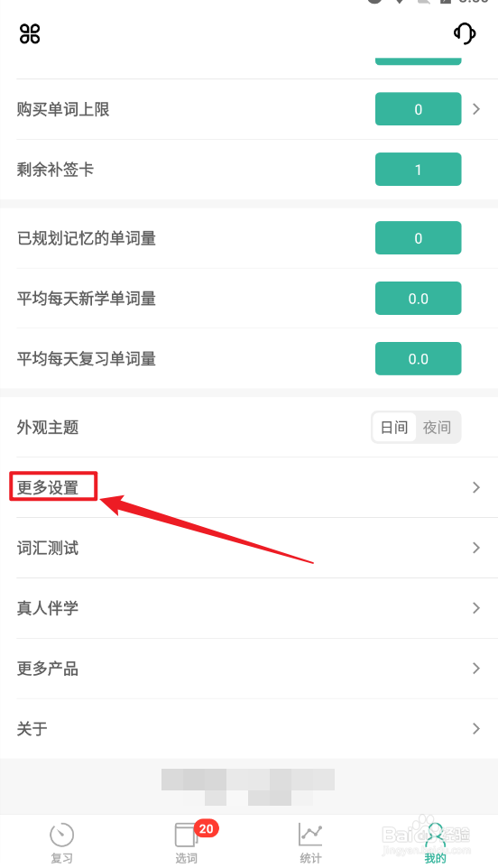Open the 复习 review gauge icon
The image size is (498, 868).
[61, 835]
